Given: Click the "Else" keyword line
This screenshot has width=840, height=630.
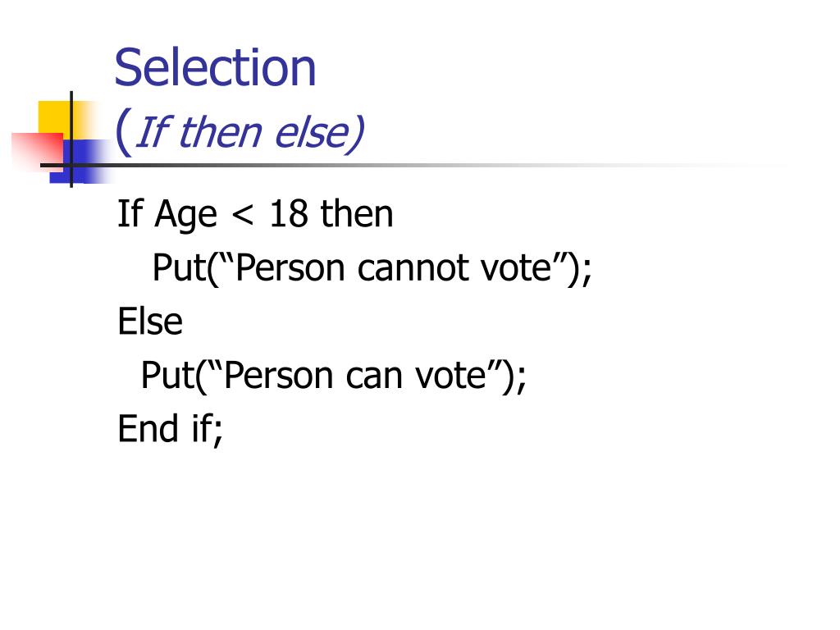Looking at the screenshot, I should point(150,322).
